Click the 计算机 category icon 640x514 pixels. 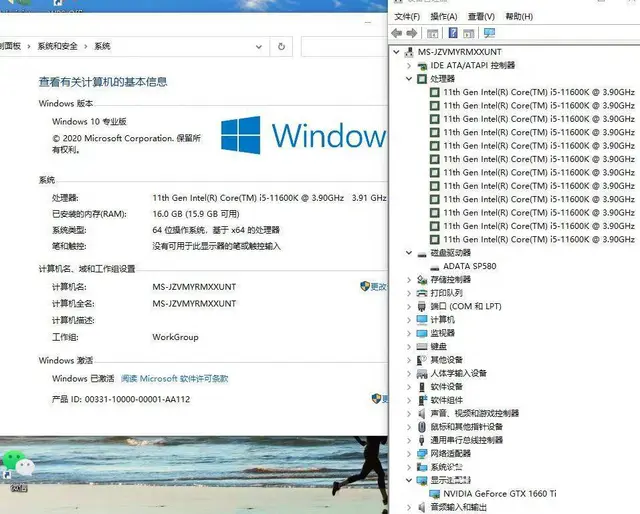422,320
